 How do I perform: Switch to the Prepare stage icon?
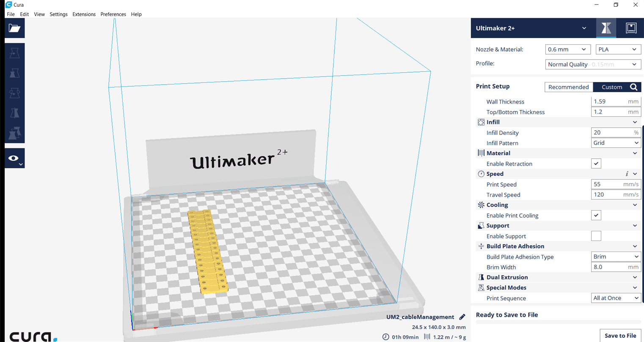[606, 28]
